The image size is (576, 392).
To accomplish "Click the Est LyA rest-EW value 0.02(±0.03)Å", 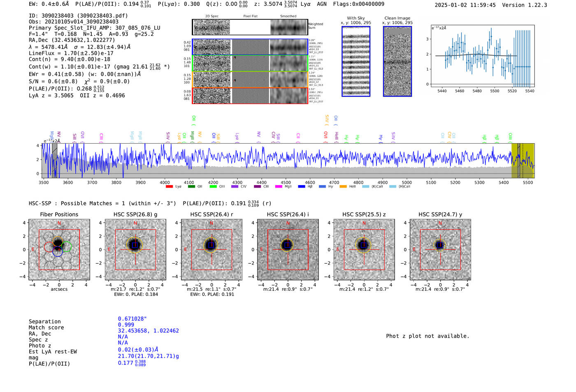I will coord(138,350).
